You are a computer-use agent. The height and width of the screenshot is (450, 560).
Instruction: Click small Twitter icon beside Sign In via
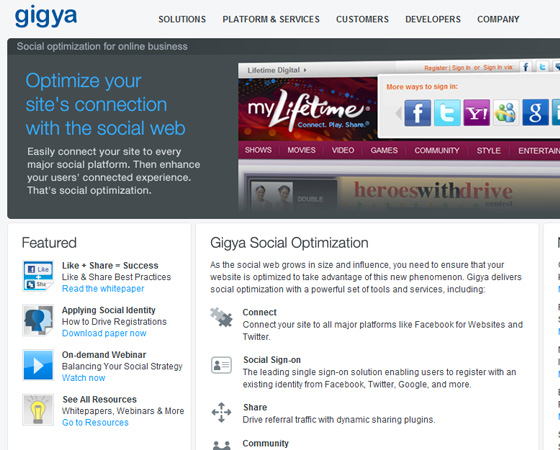[542, 67]
